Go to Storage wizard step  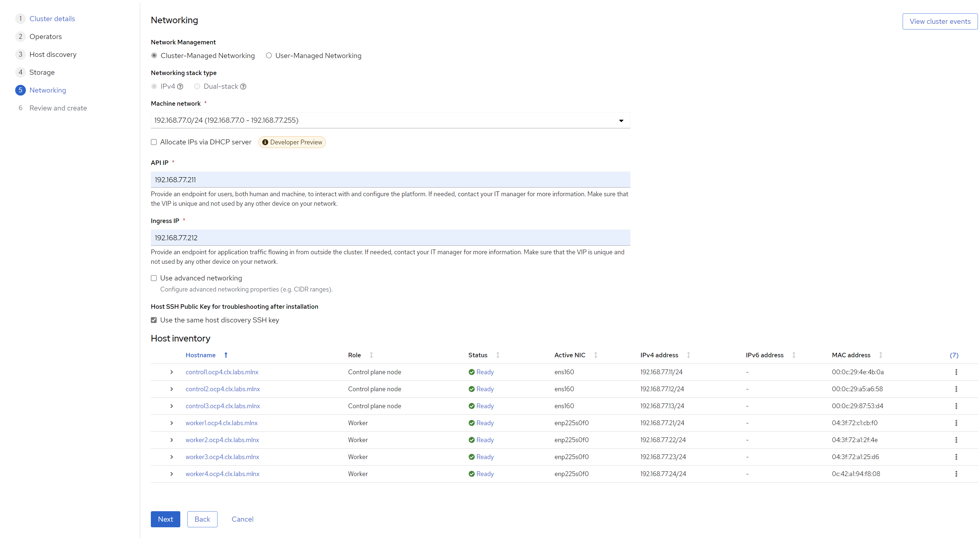pos(42,72)
